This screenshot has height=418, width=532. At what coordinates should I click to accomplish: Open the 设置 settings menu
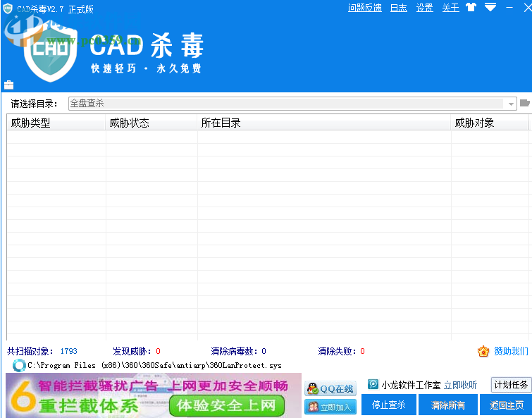tap(425, 8)
